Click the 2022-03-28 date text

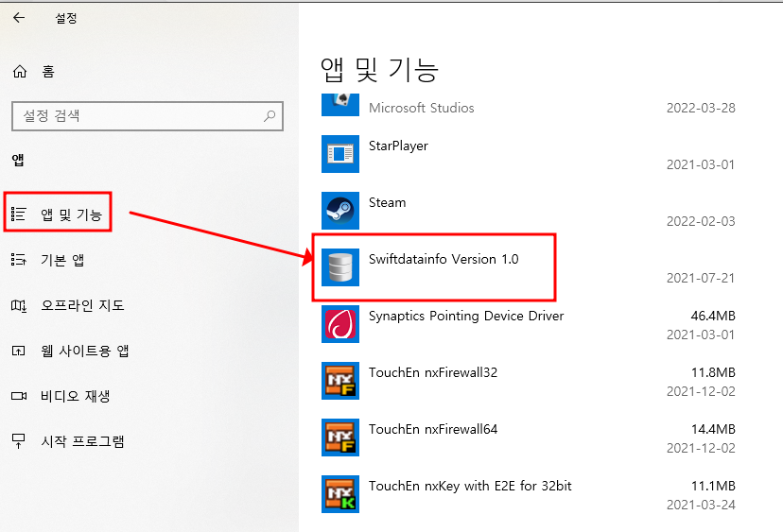pos(701,108)
